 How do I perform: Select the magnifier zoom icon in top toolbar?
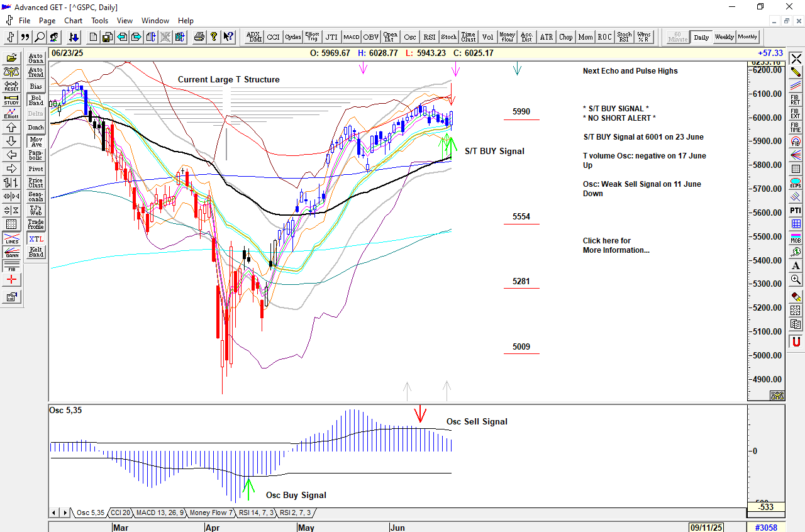click(40, 37)
